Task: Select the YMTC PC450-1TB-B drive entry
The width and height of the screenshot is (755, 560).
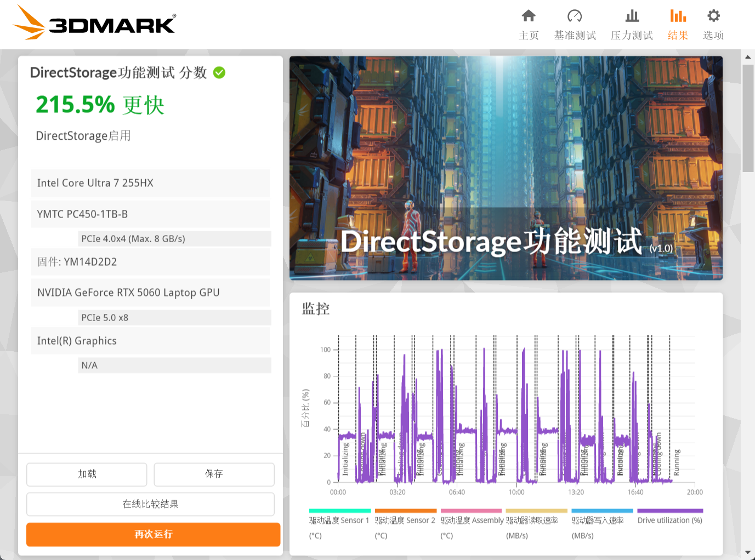Action: coord(150,214)
